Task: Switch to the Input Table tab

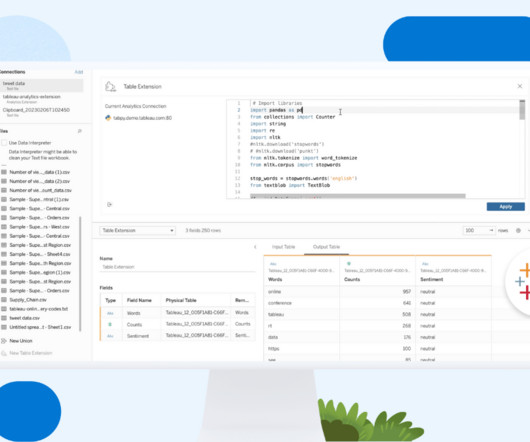Action: [x=283, y=247]
